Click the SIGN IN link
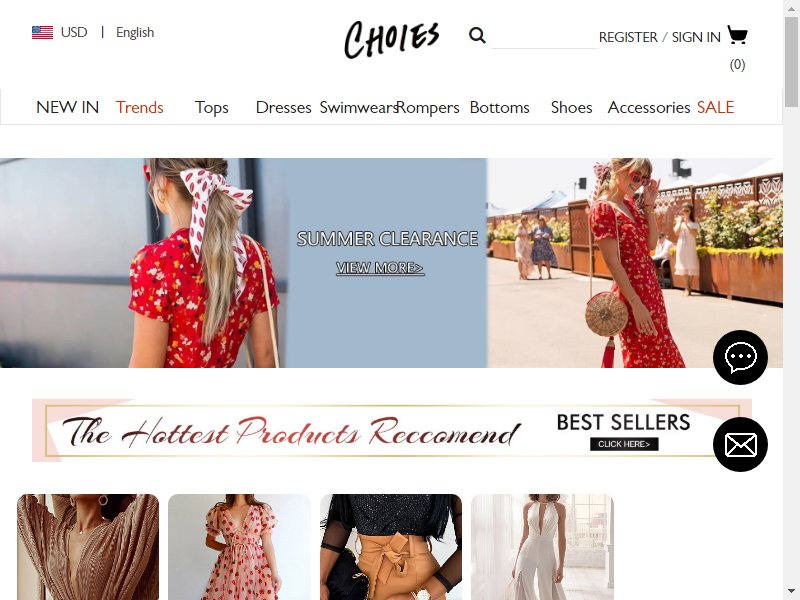The image size is (800, 600). coord(696,37)
